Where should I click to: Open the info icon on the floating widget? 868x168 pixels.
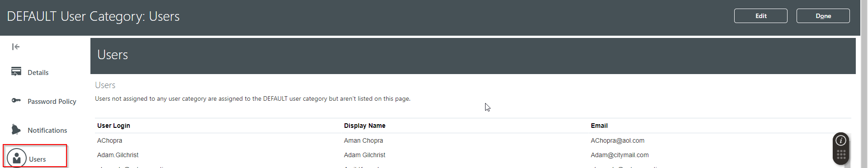click(x=841, y=140)
